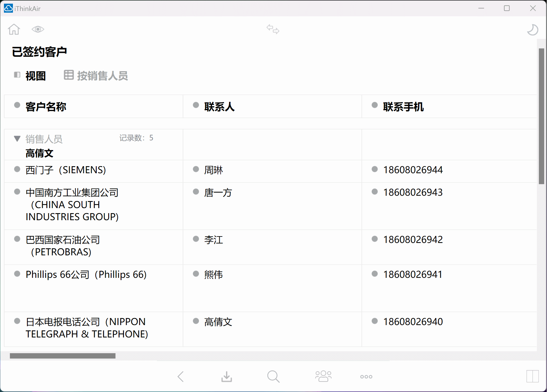Open the more options ellipsis
Viewport: 547px width, 392px height.
point(366,377)
